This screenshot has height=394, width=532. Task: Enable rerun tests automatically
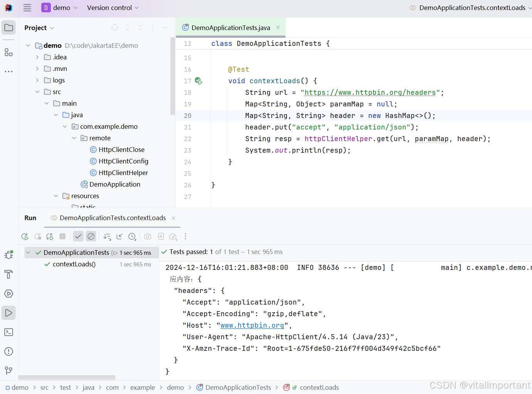(x=49, y=236)
